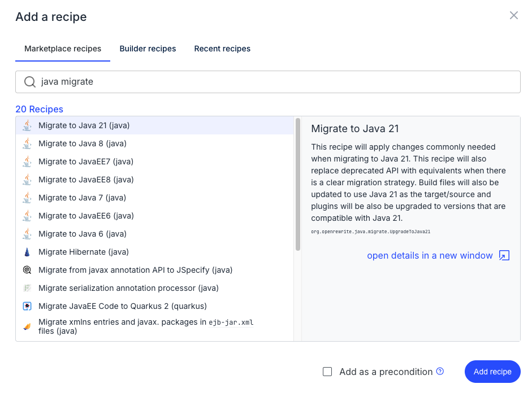Click the Hibernate icon in recipe list

(x=27, y=252)
